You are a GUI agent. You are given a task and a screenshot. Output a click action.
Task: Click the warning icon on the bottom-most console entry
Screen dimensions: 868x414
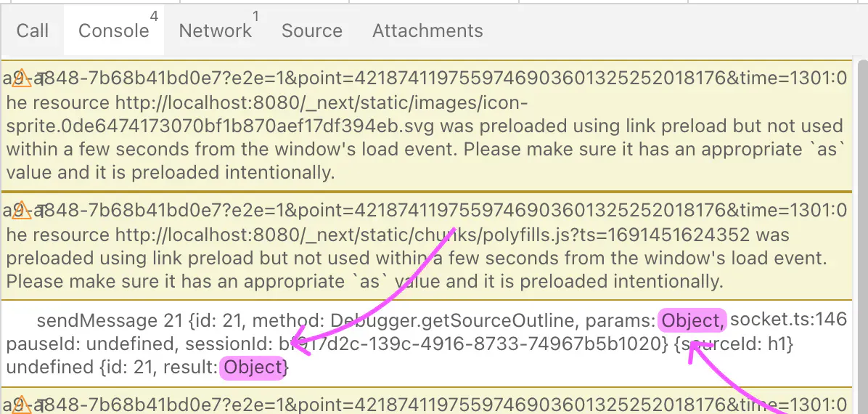(20, 405)
